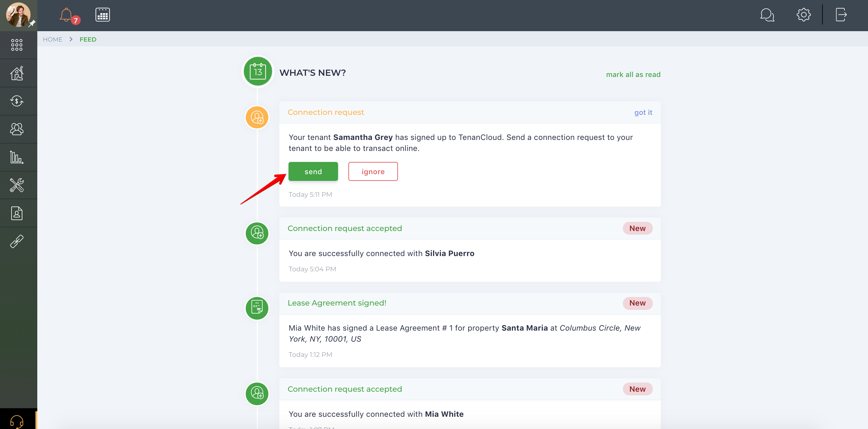Go to HOME breadcrumb
The image size is (868, 429).
pyautogui.click(x=53, y=39)
